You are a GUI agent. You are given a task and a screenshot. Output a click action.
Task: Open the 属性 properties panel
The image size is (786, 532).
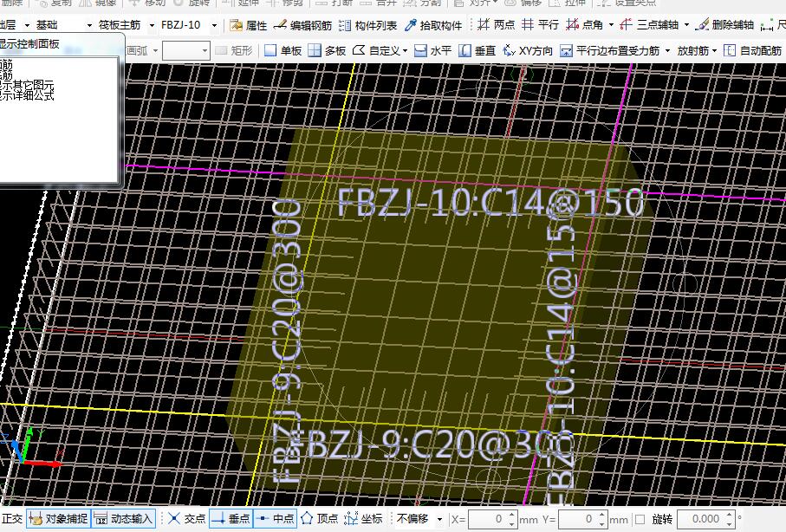(249, 25)
